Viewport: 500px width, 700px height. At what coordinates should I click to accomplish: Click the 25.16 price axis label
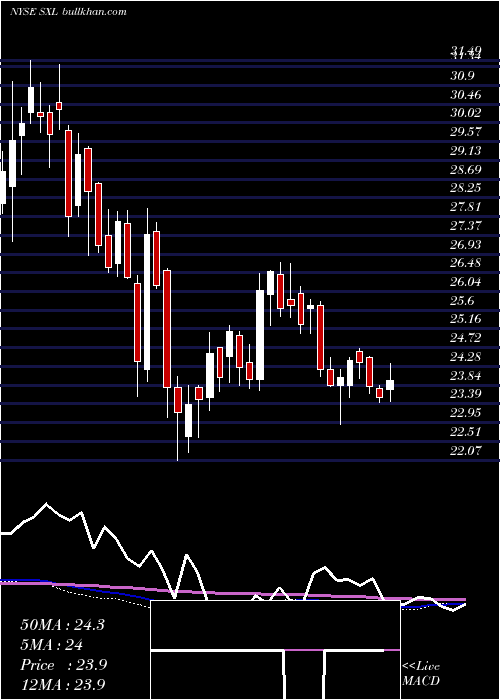pyautogui.click(x=466, y=319)
